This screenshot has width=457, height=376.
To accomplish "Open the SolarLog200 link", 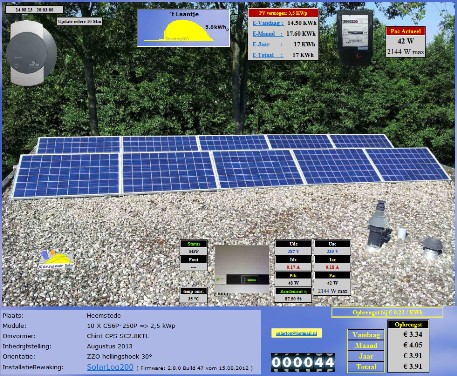I will (110, 367).
